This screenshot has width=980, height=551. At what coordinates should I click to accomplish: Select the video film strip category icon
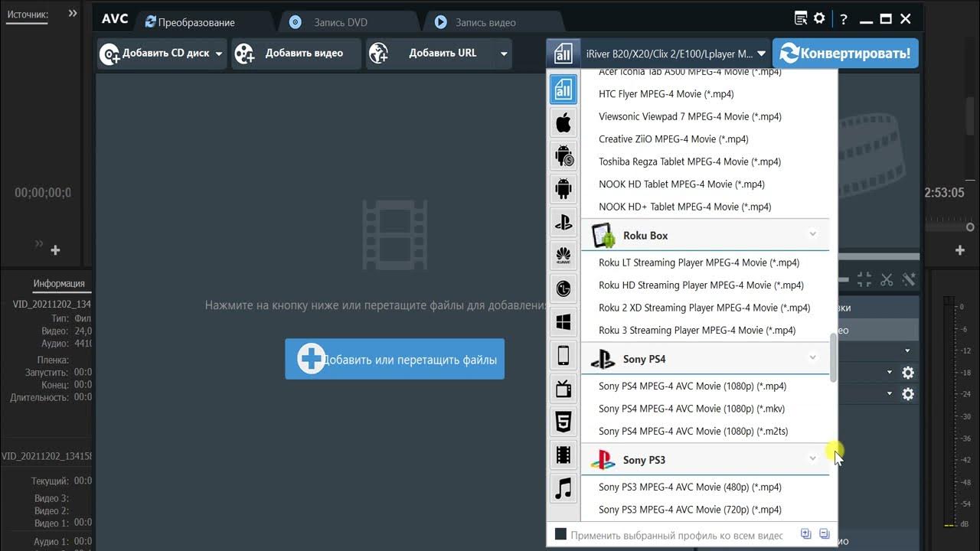coord(563,455)
